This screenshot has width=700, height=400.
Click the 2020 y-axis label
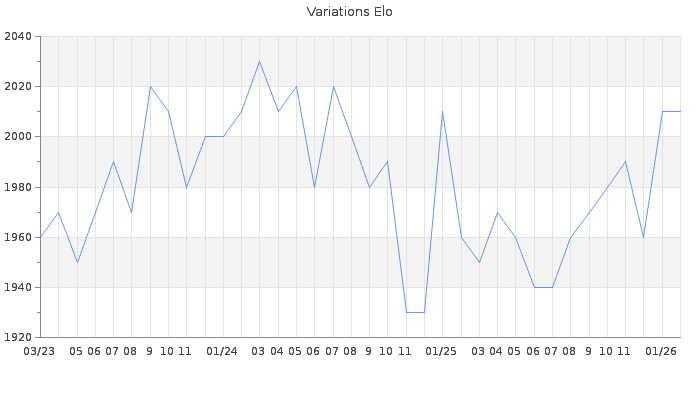click(18, 87)
